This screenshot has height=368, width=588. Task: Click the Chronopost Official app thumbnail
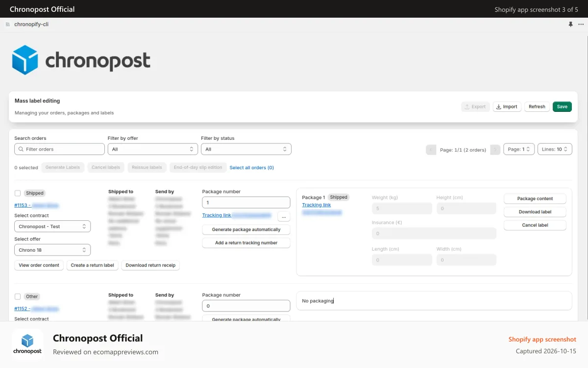click(27, 344)
